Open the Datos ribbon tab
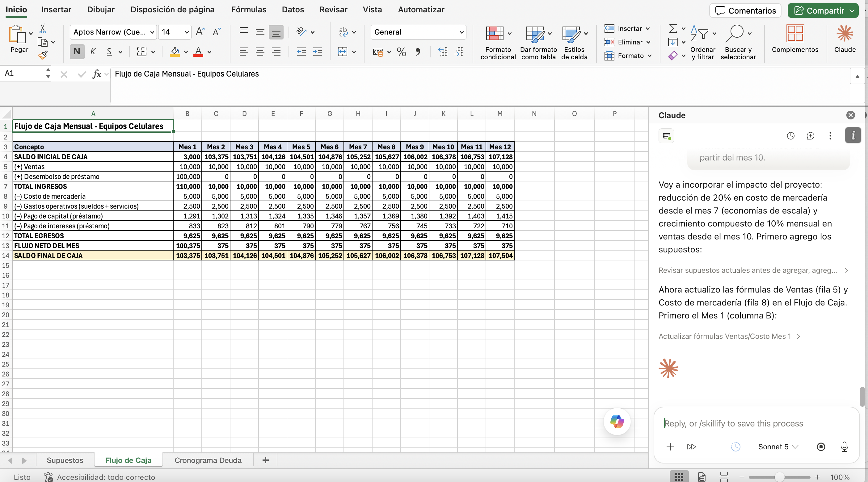This screenshot has width=868, height=482. (x=293, y=10)
